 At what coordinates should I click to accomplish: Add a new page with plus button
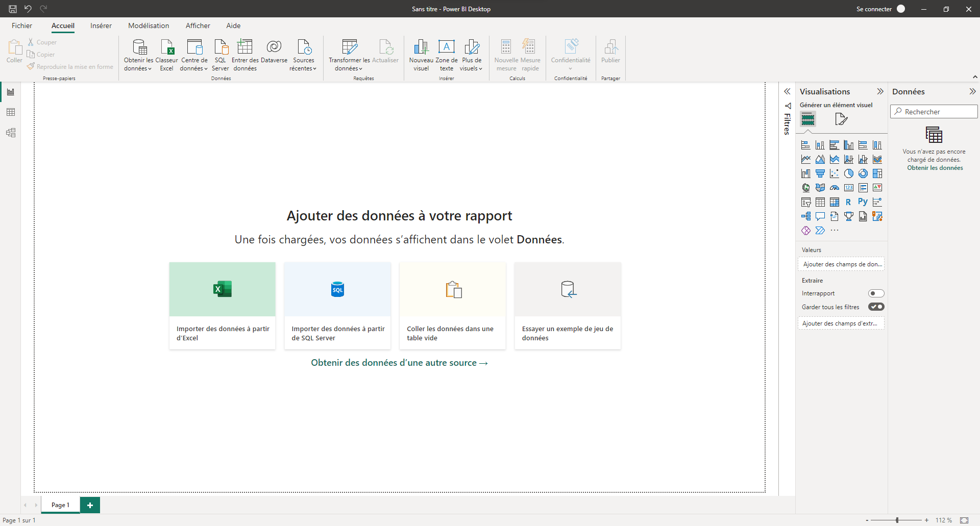(90, 505)
